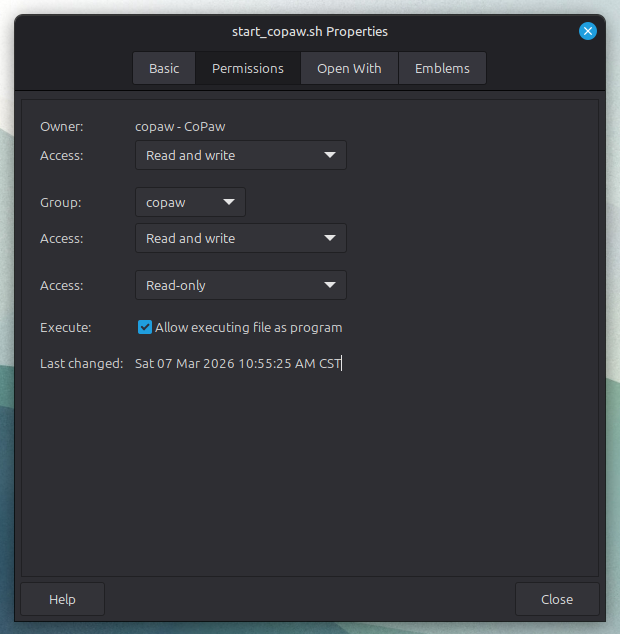Switch to the Open With tab

(x=349, y=69)
